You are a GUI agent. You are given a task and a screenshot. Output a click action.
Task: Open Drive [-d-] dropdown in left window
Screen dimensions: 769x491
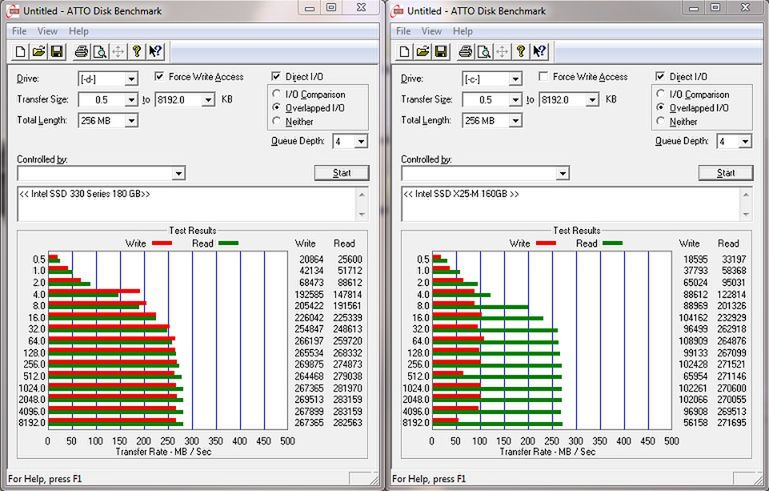tap(131, 79)
